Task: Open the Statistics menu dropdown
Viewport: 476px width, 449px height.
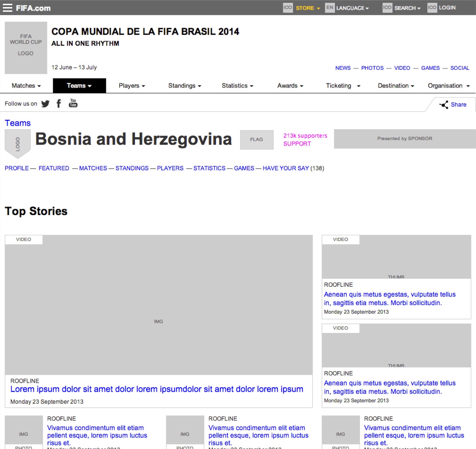Action: 238,86
